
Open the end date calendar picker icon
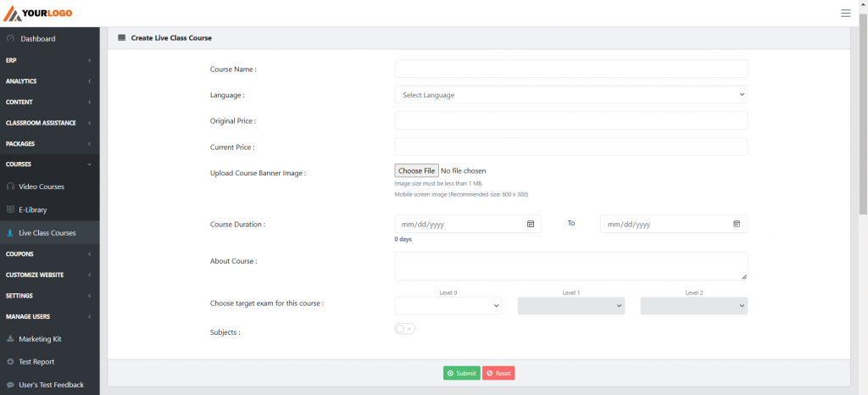[737, 224]
